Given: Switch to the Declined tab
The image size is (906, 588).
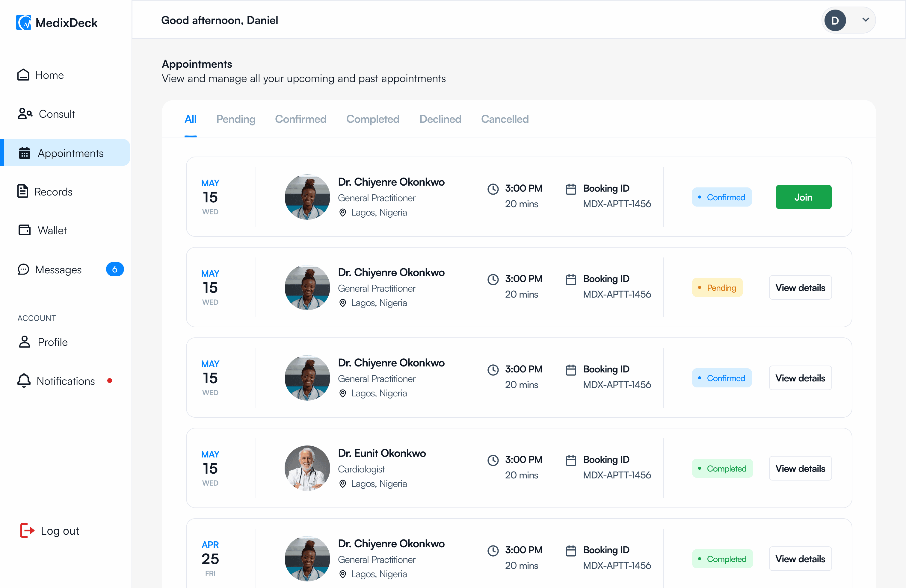Looking at the screenshot, I should pyautogui.click(x=440, y=119).
